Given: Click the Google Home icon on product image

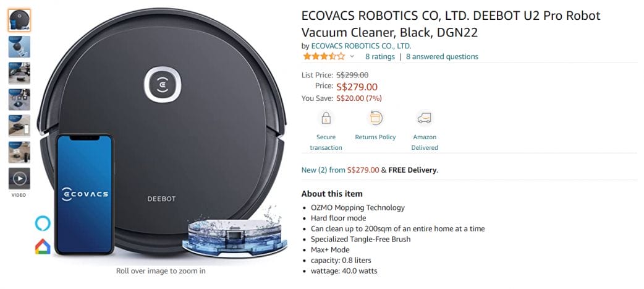Looking at the screenshot, I should [x=42, y=247].
